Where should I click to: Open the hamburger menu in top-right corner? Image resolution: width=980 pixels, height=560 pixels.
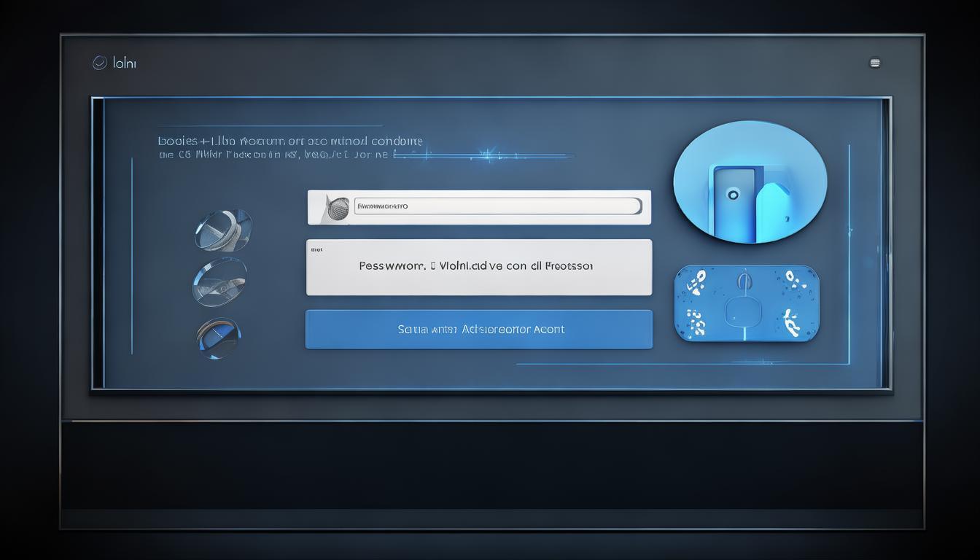[x=875, y=63]
